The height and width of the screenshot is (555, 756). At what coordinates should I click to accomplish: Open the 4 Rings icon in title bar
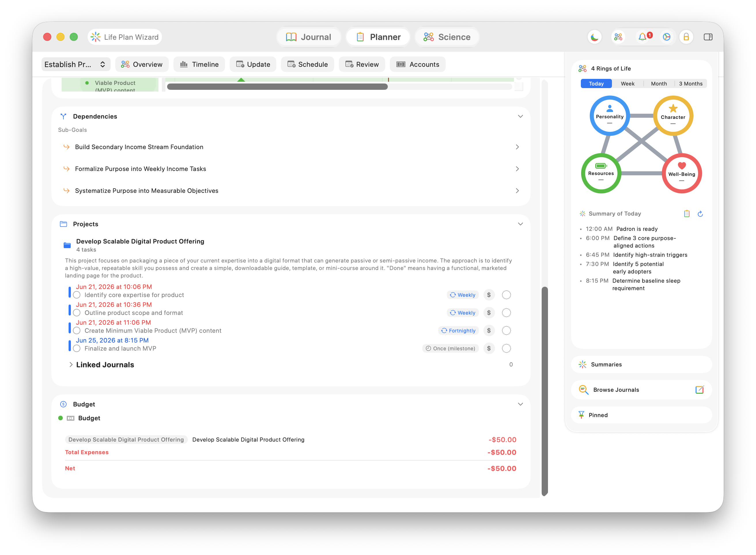coord(618,37)
